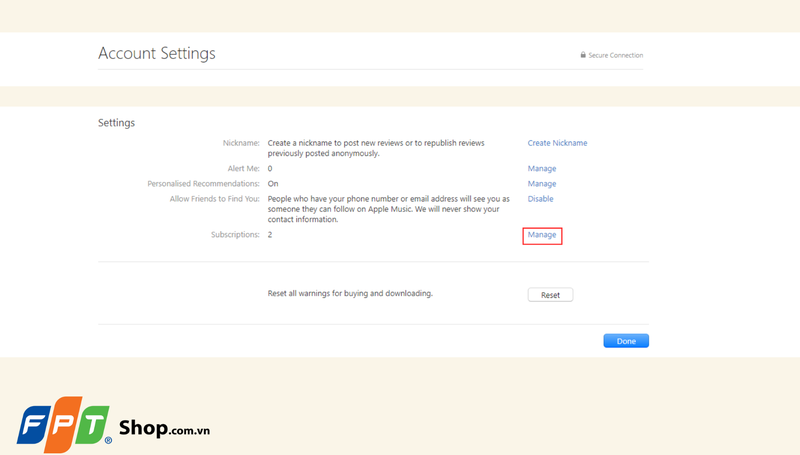Click the Allow Friends to Find You label
This screenshot has width=800, height=455.
pyautogui.click(x=215, y=199)
